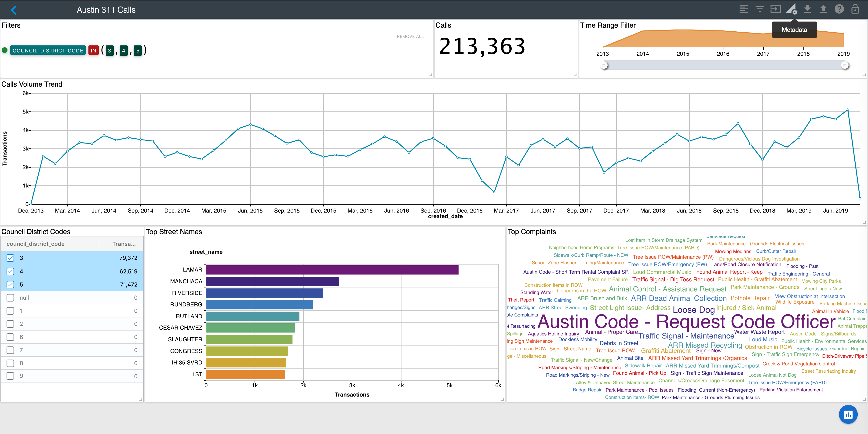Image resolution: width=868 pixels, height=434 pixels.
Task: Click the time range slider track
Action: coord(724,65)
